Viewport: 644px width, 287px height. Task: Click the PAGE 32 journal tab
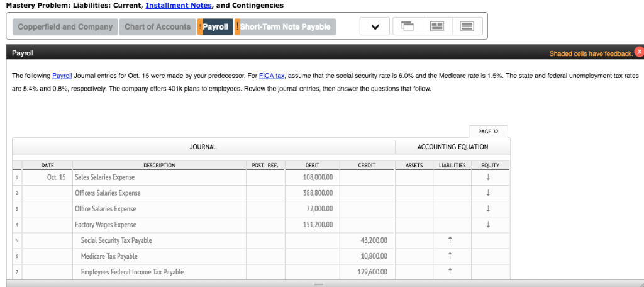pos(488,132)
